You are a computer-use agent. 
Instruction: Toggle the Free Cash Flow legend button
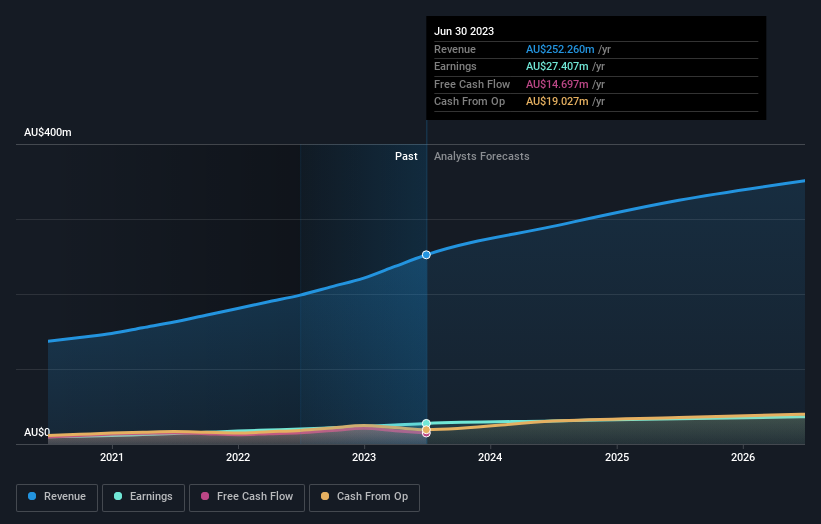click(247, 497)
